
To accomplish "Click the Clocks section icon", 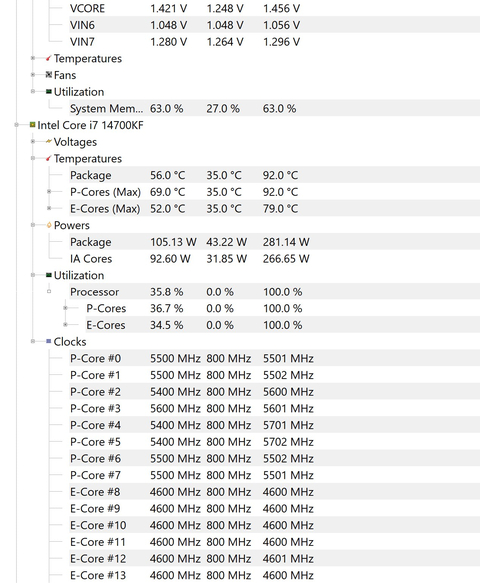I will [49, 341].
